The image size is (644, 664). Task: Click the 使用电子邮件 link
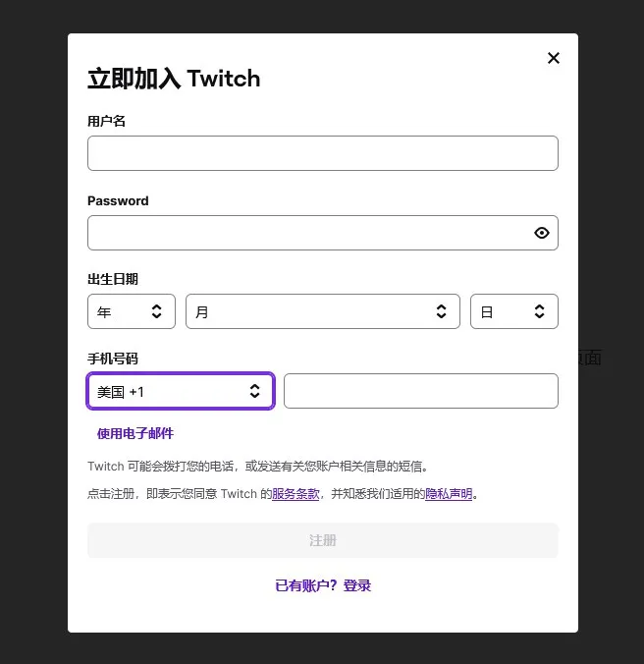click(x=135, y=433)
